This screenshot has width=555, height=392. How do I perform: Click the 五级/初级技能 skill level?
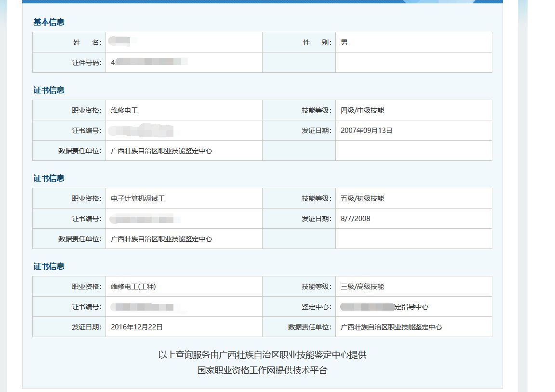[362, 198]
